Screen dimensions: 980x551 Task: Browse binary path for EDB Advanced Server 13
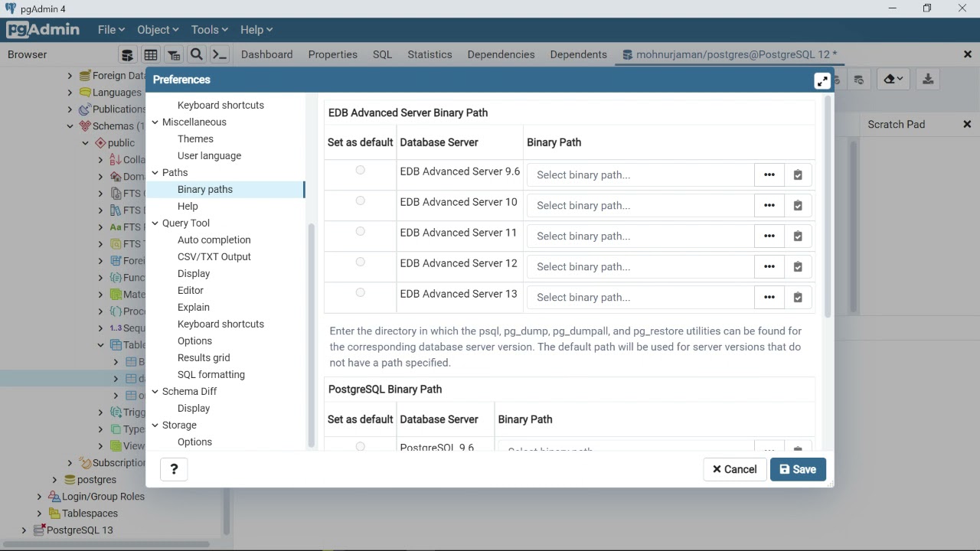point(769,297)
